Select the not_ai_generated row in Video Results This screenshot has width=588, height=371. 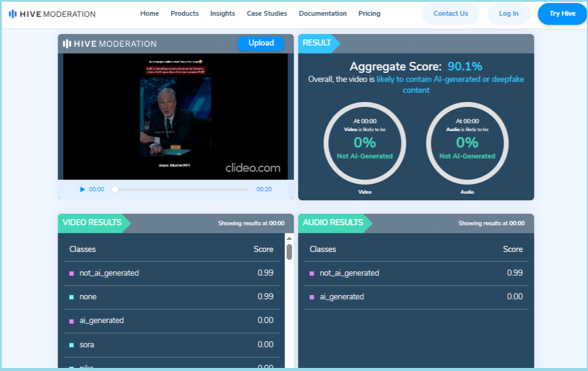click(x=171, y=273)
